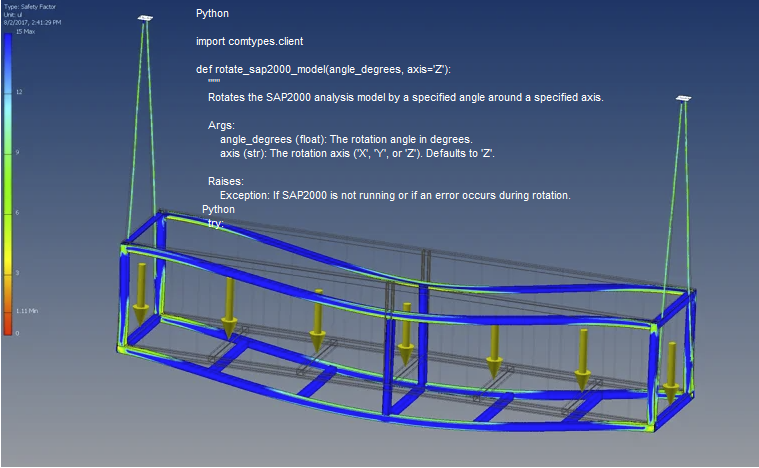Click the "Args:" heading in the docstring
Image resolution: width=759 pixels, height=468 pixels.
tap(221, 126)
